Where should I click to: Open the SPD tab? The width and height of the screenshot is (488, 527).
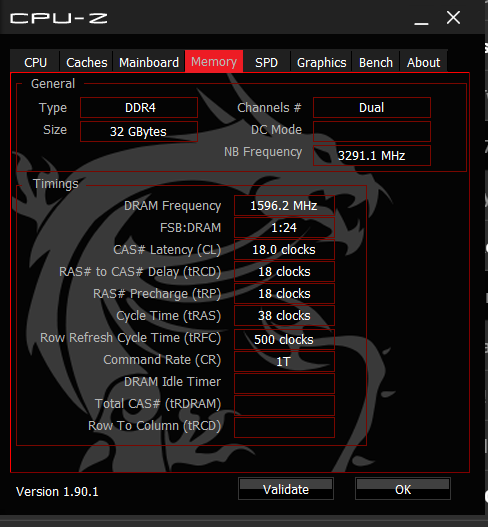[267, 62]
